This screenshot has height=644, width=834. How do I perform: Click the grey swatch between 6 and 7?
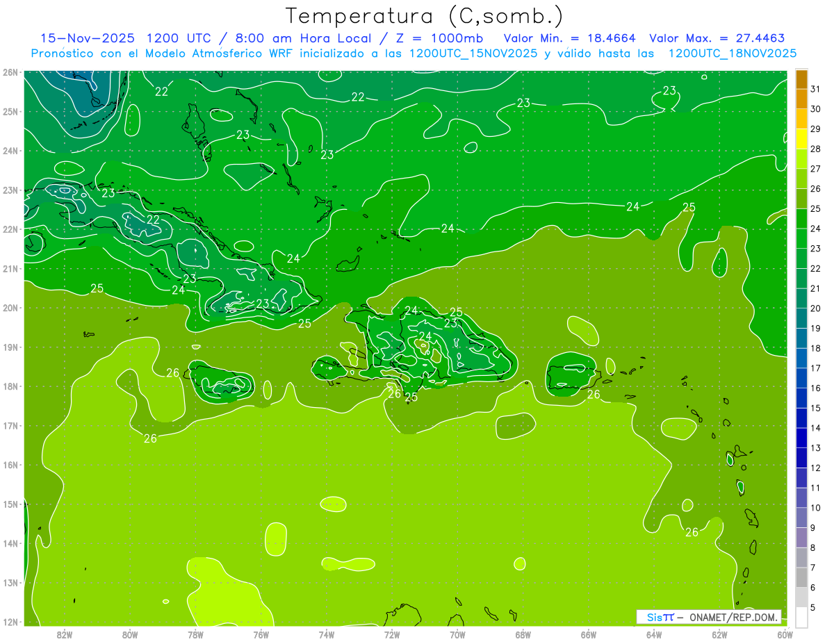[x=801, y=578]
